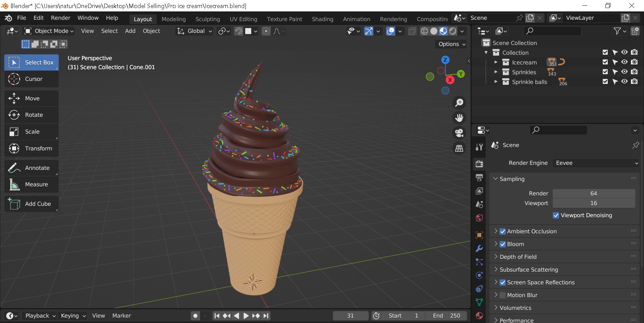Open the View Layer properties tab
The height and width of the screenshot is (323, 644).
pyautogui.click(x=479, y=191)
